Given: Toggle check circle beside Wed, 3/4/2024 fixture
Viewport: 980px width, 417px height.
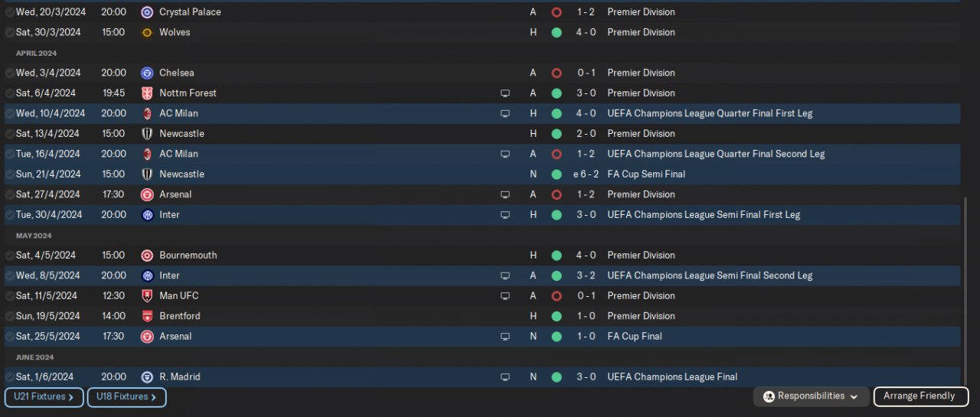Looking at the screenshot, I should (9, 73).
